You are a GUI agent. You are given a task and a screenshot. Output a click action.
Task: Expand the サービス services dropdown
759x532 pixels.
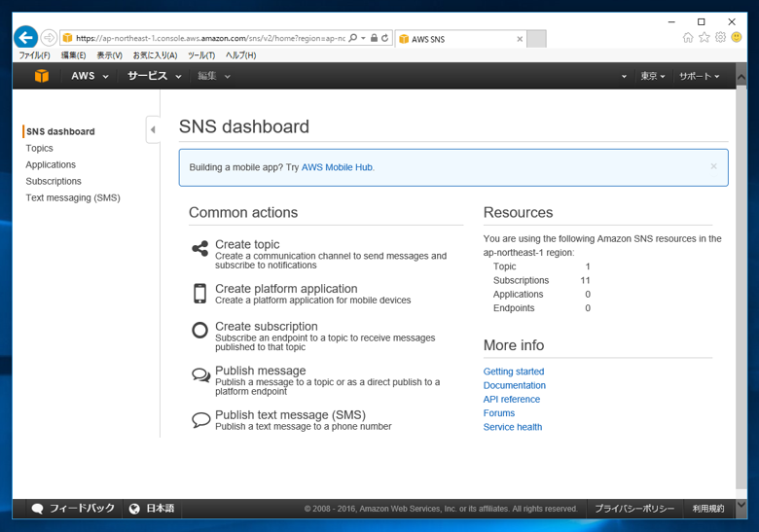pyautogui.click(x=154, y=76)
